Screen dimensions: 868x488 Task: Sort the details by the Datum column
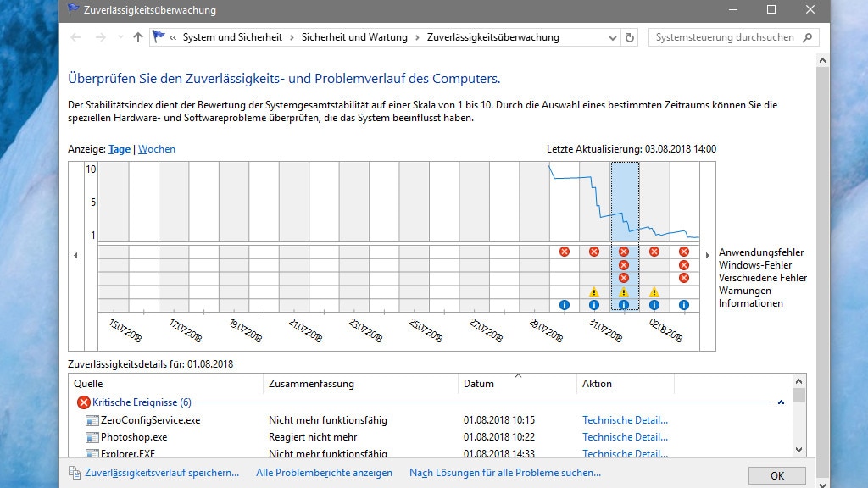[517, 384]
